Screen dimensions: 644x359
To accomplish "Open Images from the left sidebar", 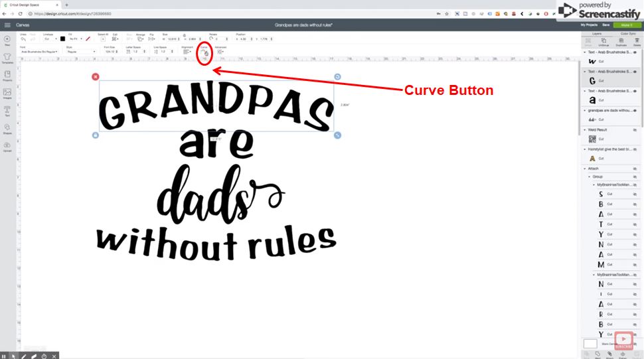I will pos(7,94).
